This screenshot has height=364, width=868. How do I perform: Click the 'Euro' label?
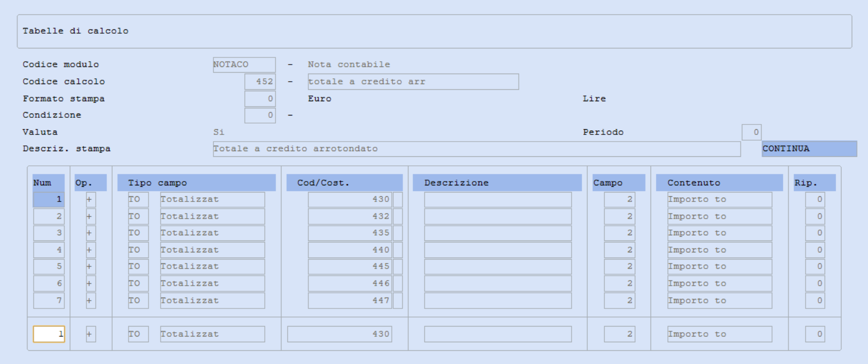coord(320,99)
